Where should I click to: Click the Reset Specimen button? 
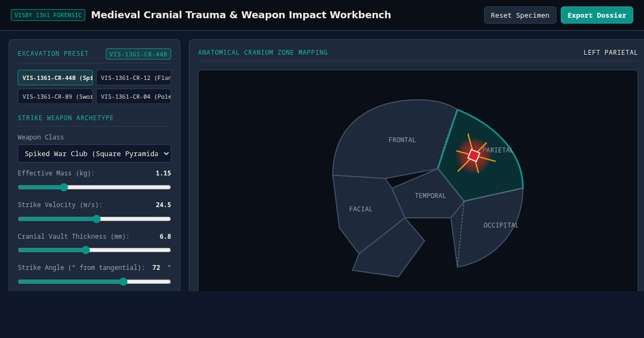pos(520,15)
